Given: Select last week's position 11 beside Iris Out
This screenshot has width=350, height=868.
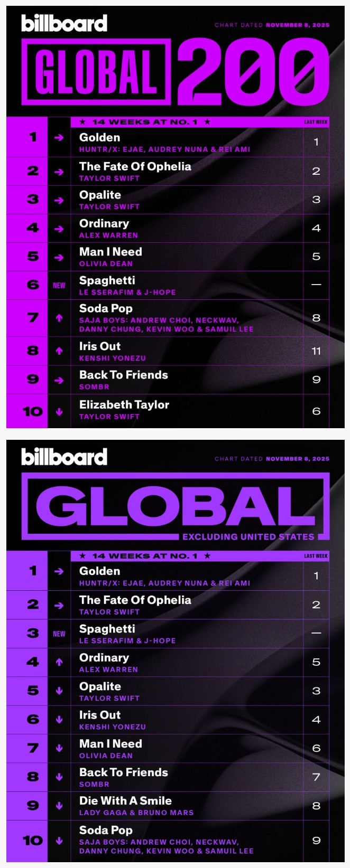Looking at the screenshot, I should coord(316,351).
